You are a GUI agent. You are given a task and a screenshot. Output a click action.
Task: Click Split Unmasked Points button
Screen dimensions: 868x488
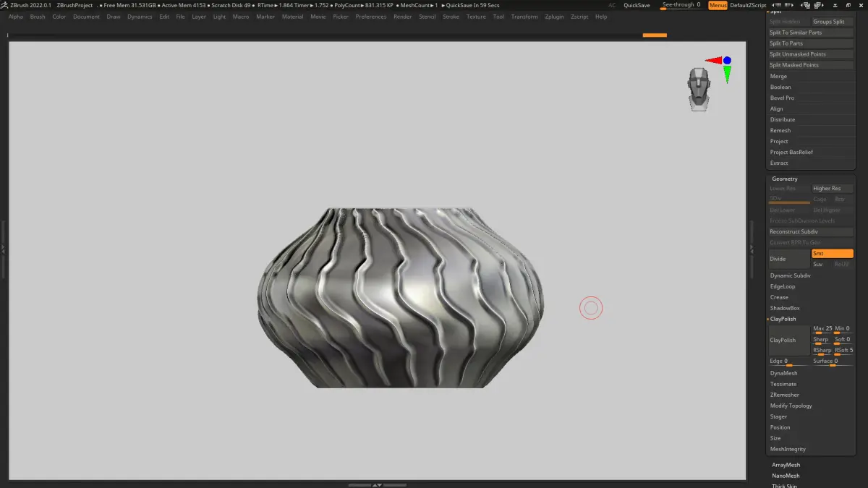pyautogui.click(x=810, y=54)
